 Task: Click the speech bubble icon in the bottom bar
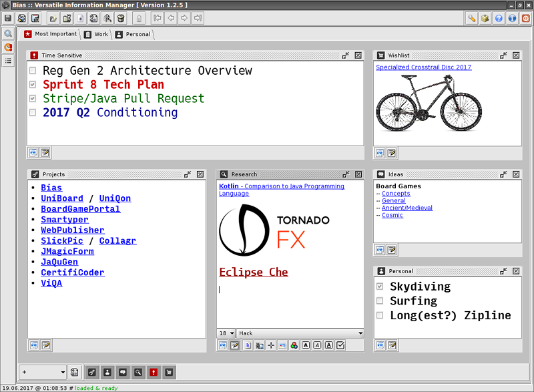click(123, 372)
